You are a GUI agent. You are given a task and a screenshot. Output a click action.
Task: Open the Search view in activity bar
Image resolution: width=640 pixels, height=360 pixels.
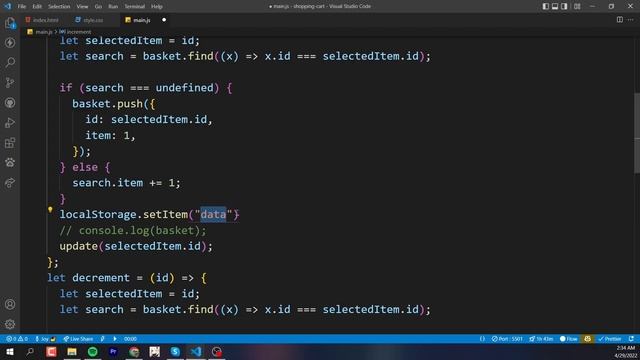point(10,62)
